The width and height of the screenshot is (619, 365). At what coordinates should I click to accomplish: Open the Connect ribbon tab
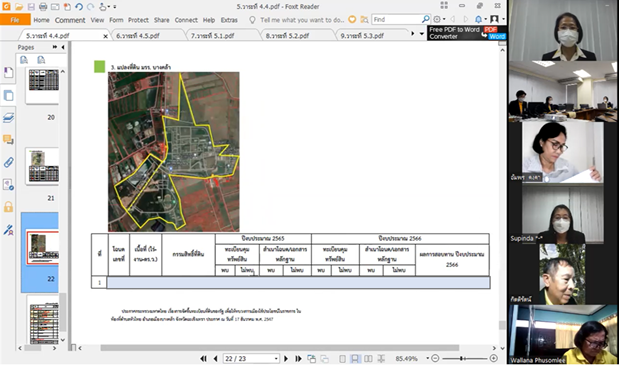186,20
